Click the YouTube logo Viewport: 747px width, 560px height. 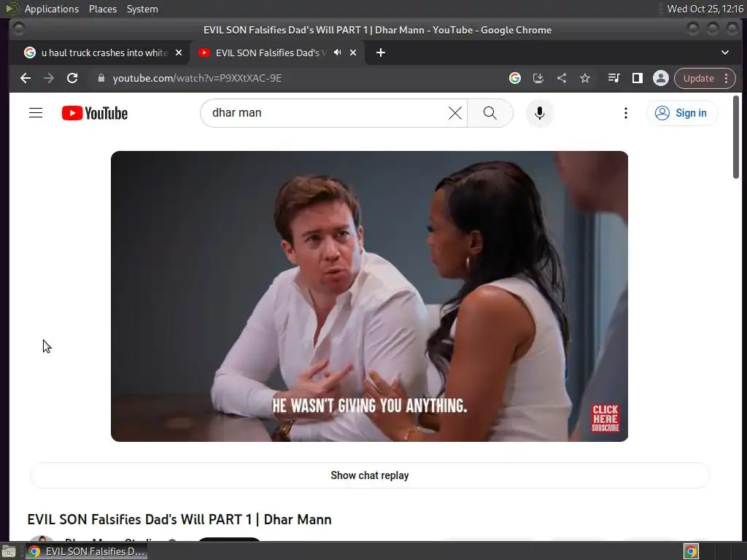click(x=95, y=113)
